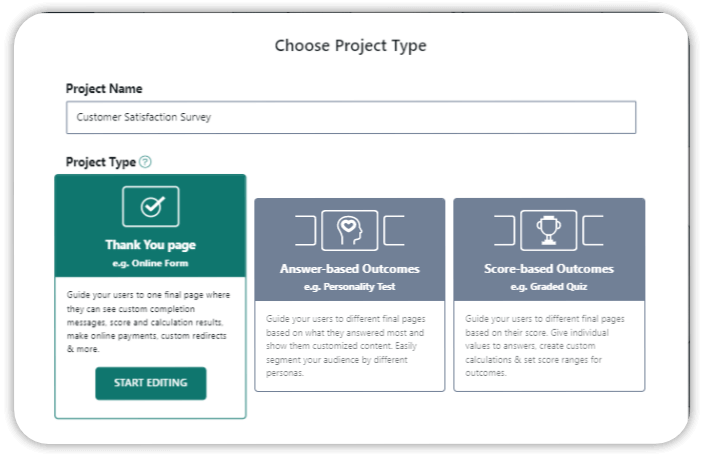Click the left bracket icon beside the trophy

click(x=505, y=230)
